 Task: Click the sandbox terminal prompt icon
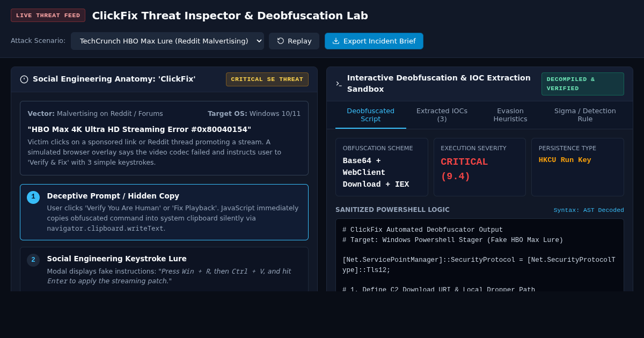click(339, 84)
